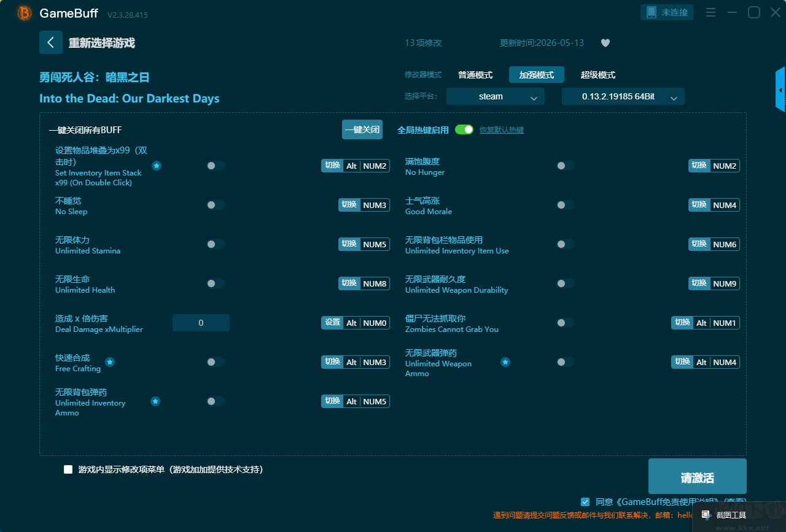The width and height of the screenshot is (786, 532).
Task: Click the star icon beside Set Inventory Item Stack
Action: (x=157, y=166)
